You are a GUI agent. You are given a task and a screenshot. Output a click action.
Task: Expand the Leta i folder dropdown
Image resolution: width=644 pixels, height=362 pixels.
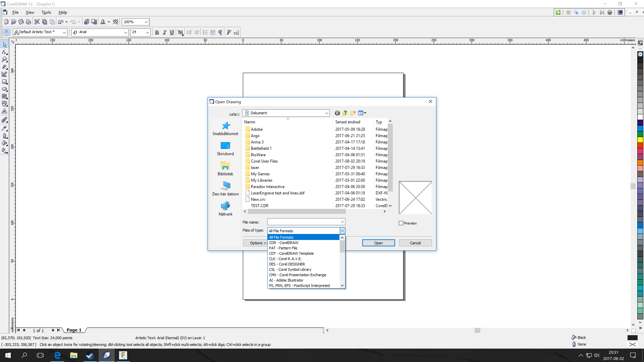pyautogui.click(x=326, y=113)
